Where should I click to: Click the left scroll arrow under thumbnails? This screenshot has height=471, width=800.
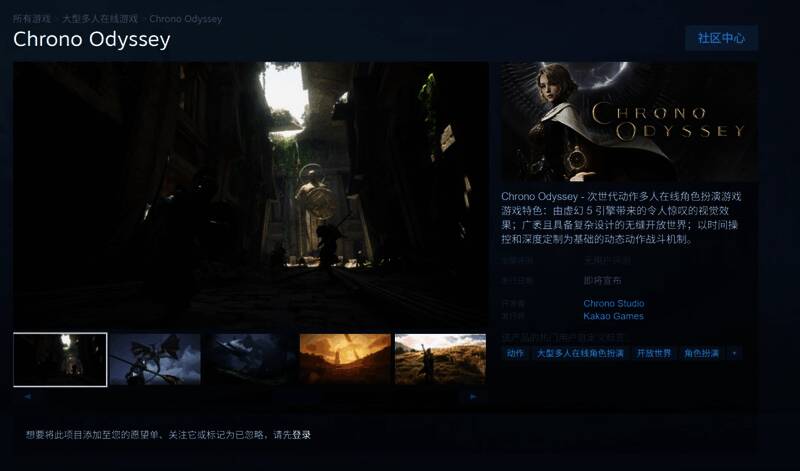point(27,397)
